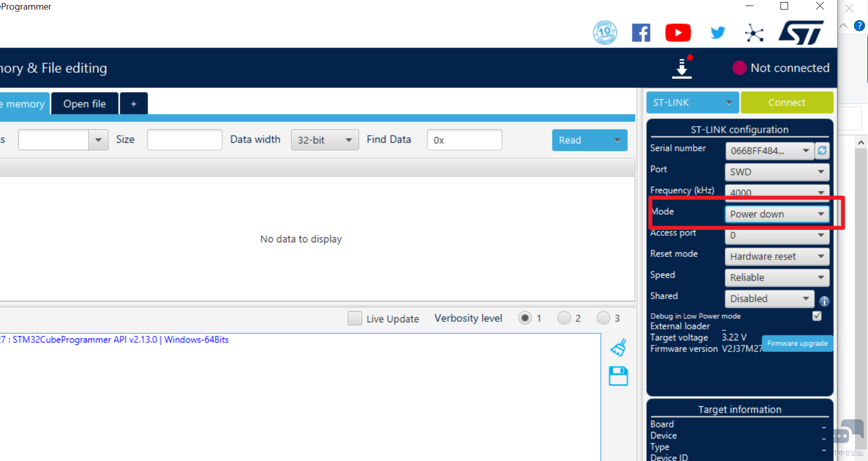Image resolution: width=868 pixels, height=461 pixels.
Task: Click the Target information heading
Action: pos(739,410)
